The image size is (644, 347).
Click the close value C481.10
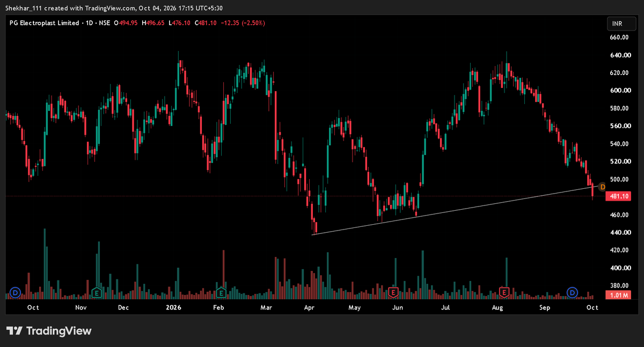click(205, 23)
